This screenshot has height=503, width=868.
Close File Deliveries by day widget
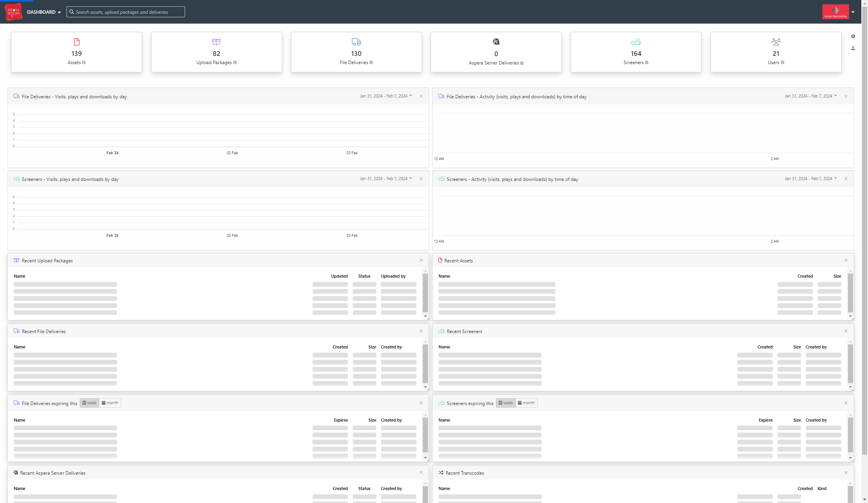point(421,96)
